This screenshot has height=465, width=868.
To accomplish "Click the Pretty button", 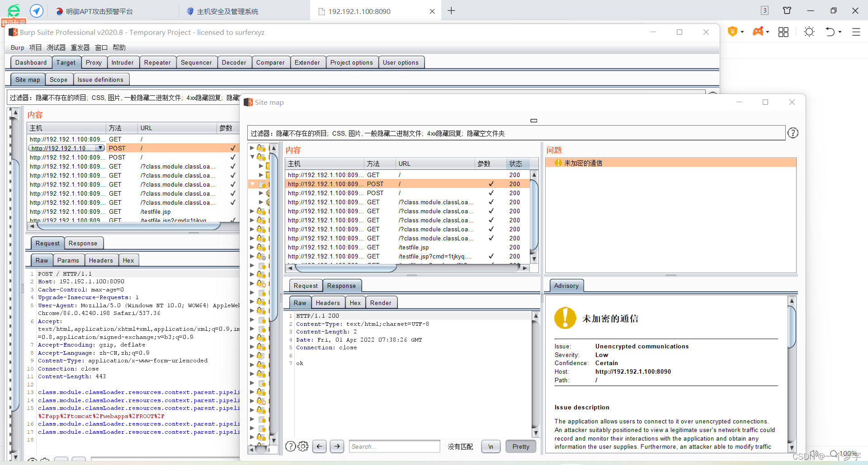I will 521,446.
